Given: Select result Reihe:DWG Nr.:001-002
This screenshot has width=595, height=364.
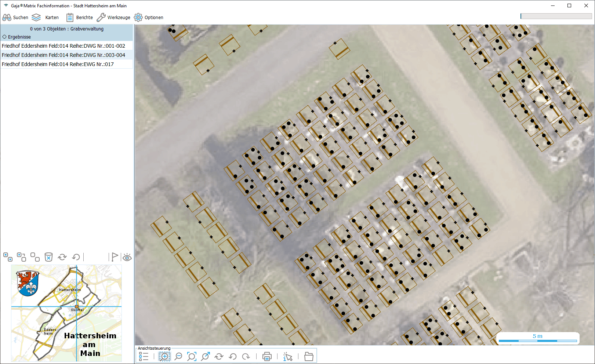Looking at the screenshot, I should [64, 46].
